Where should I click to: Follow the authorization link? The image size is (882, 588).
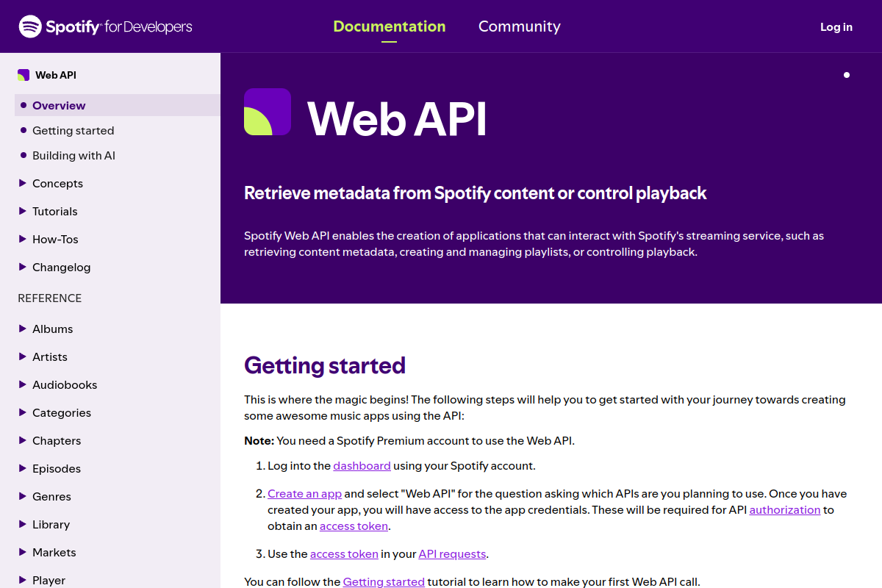pos(785,509)
